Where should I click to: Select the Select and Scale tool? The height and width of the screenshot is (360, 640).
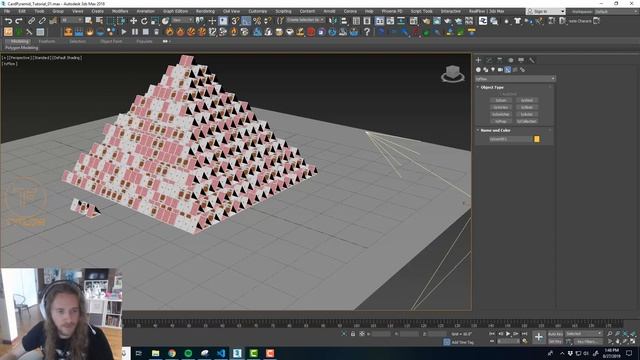[x=155, y=21]
